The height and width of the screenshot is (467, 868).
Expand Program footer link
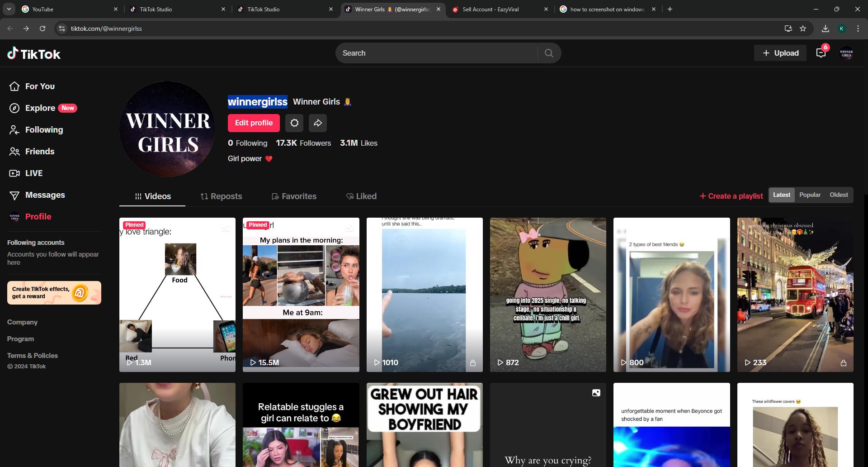coord(20,339)
